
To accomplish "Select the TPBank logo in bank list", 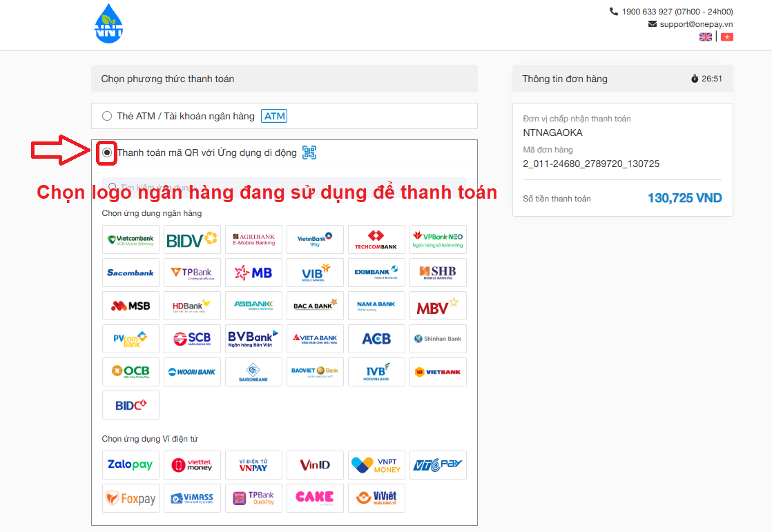I will point(192,273).
